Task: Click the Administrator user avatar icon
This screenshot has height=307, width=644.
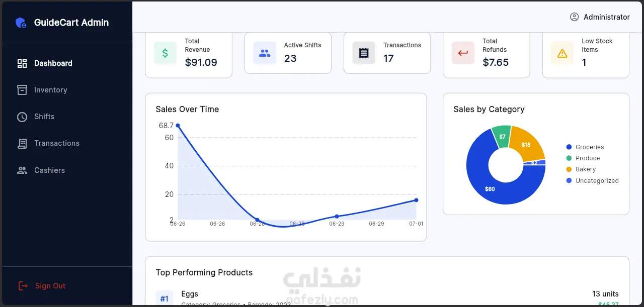Action: pyautogui.click(x=574, y=17)
